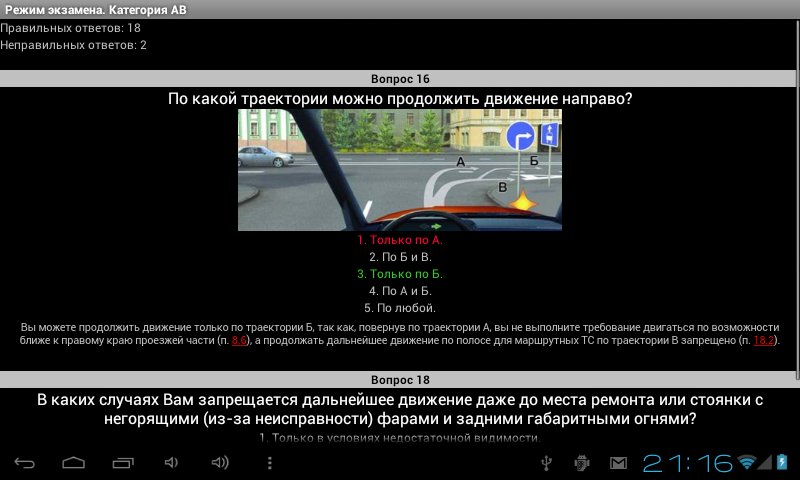Tap the Android home navigation icon

73,463
